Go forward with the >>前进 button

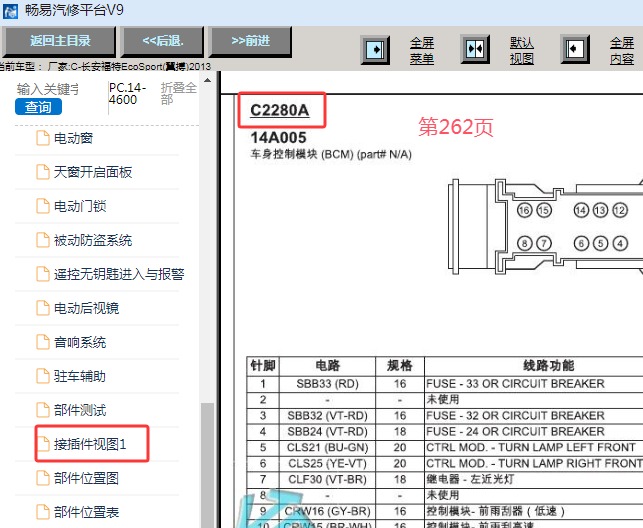coord(251,41)
